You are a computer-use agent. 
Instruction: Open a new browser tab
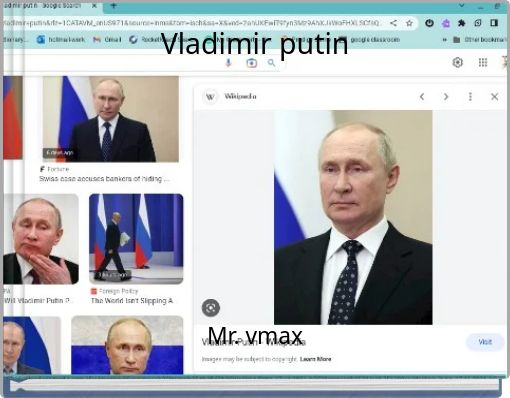pos(113,5)
